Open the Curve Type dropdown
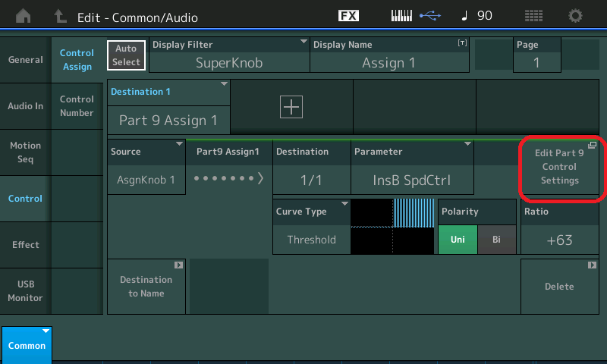The image size is (607, 364). [x=311, y=226]
